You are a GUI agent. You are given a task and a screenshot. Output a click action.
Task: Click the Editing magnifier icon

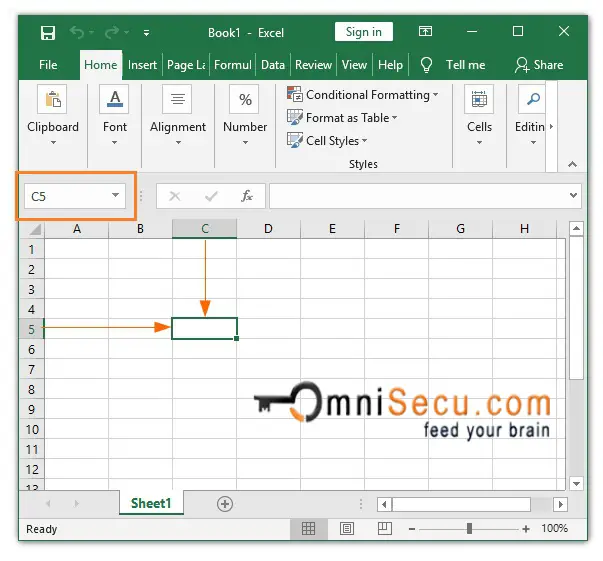(x=532, y=99)
